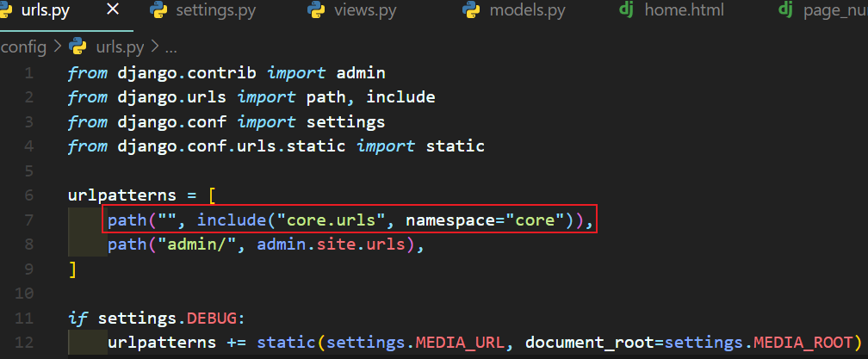The width and height of the screenshot is (868, 359).
Task: Click admin.site.urls on line 8
Action: (331, 244)
